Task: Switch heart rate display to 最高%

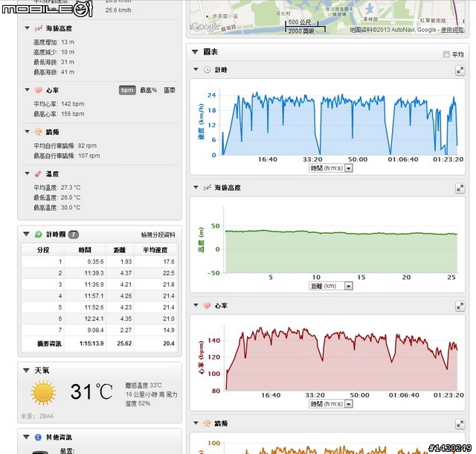Action: [x=148, y=90]
